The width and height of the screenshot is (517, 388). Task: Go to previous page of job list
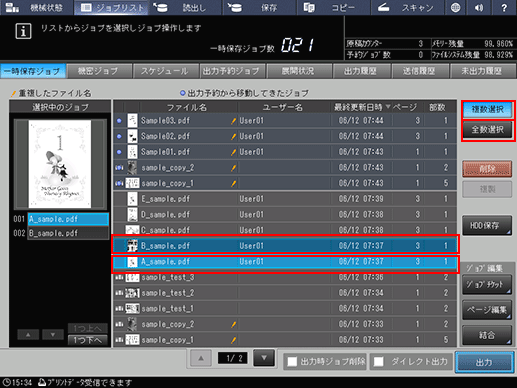point(201,358)
